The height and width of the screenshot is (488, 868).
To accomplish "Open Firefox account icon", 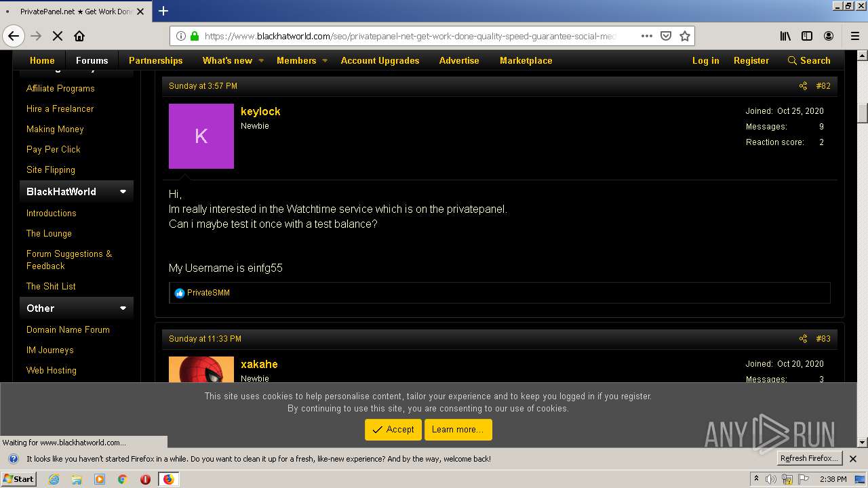I will (829, 36).
